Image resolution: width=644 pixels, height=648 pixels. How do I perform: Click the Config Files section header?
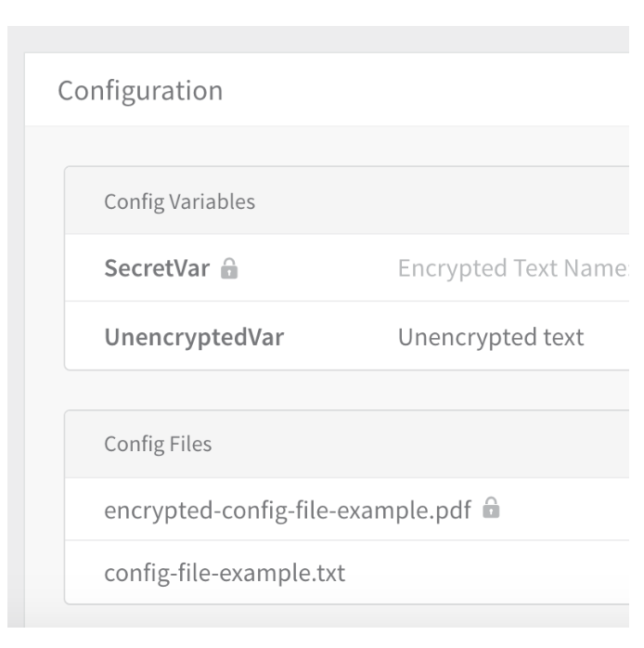(x=158, y=445)
